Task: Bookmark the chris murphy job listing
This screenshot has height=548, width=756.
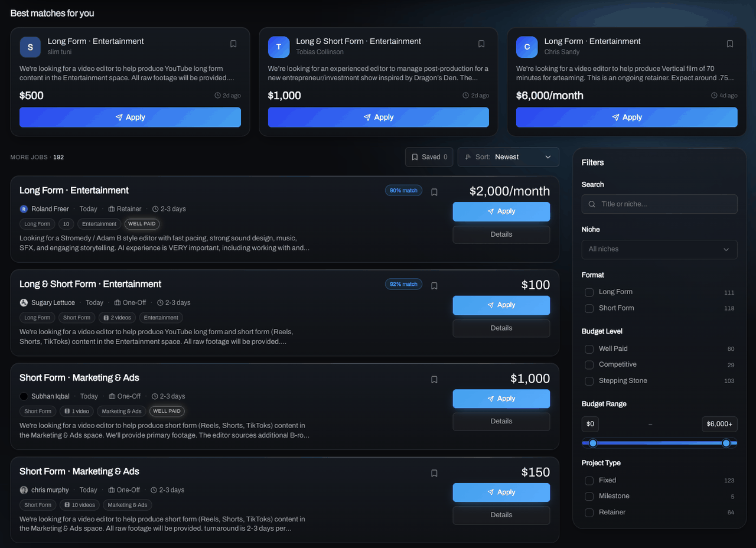Action: point(434,473)
